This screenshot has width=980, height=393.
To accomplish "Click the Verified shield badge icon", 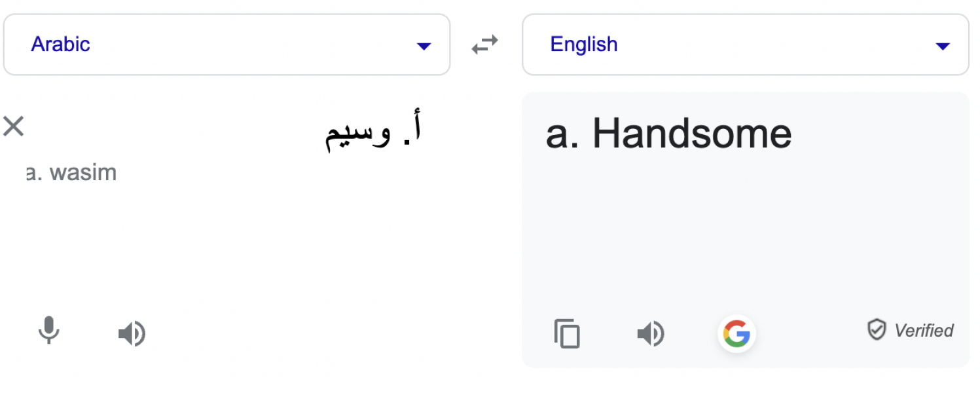I will (877, 330).
